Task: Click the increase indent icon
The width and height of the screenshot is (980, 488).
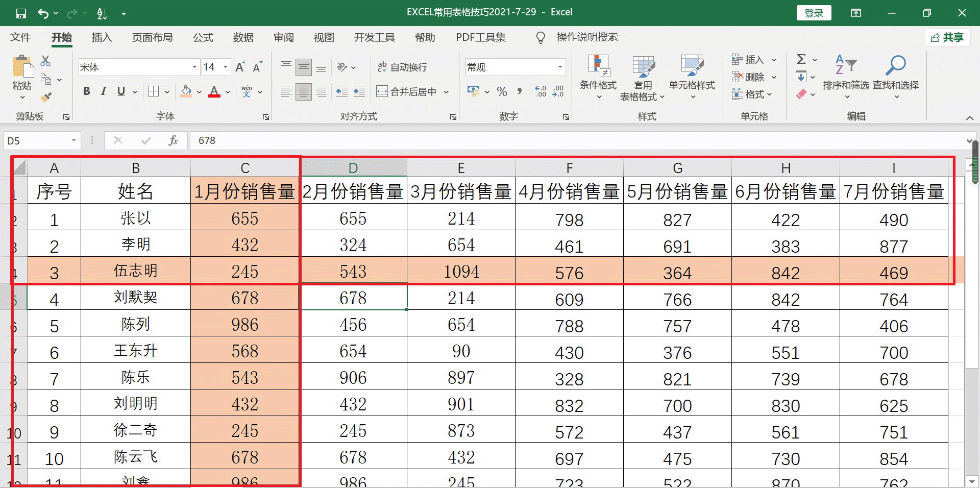Action: point(359,91)
